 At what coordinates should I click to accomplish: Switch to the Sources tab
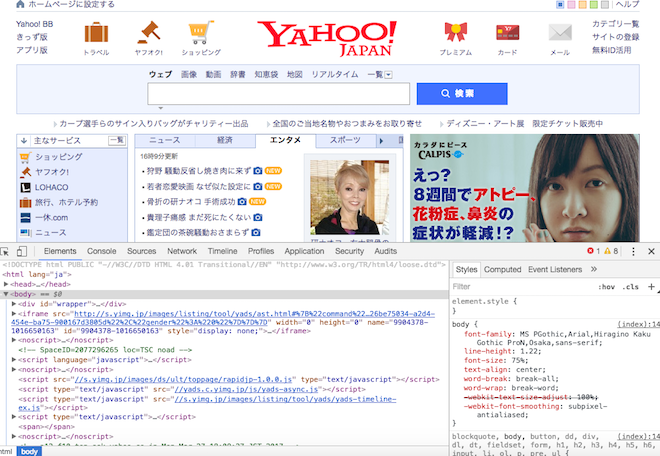tap(141, 251)
